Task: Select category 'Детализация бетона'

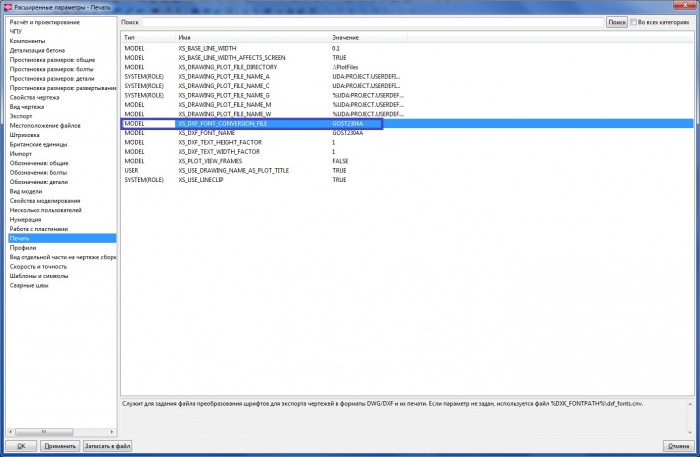Action: [37, 50]
